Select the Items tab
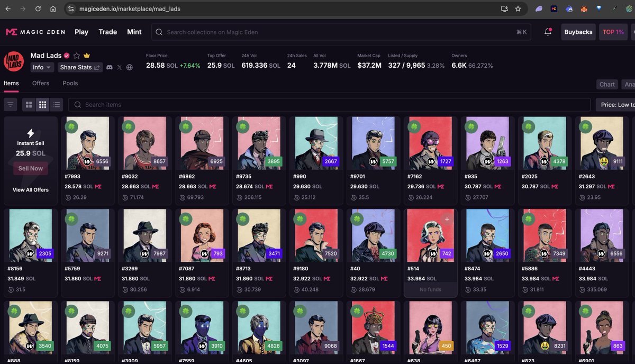The height and width of the screenshot is (364, 635). point(11,83)
